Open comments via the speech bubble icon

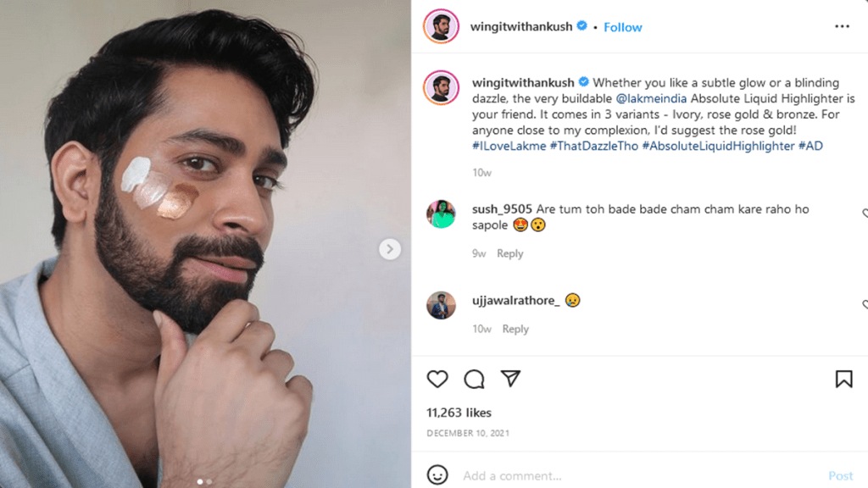pos(474,380)
